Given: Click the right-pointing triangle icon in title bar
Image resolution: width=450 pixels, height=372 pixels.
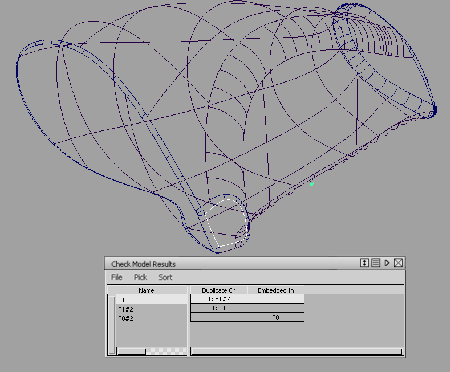Looking at the screenshot, I should click(387, 263).
